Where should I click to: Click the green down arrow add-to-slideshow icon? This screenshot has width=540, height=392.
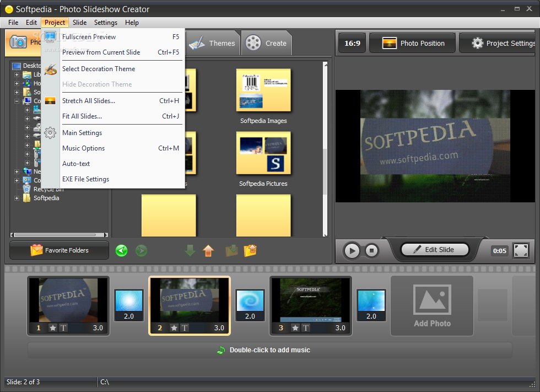point(190,250)
